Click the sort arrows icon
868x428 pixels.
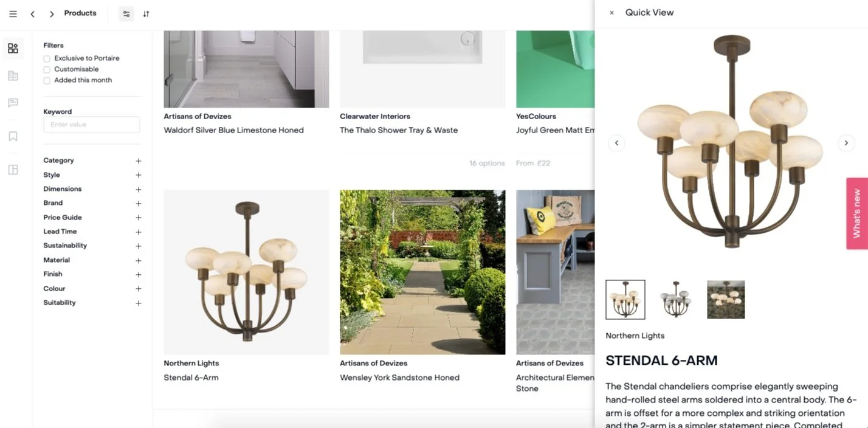click(x=146, y=13)
